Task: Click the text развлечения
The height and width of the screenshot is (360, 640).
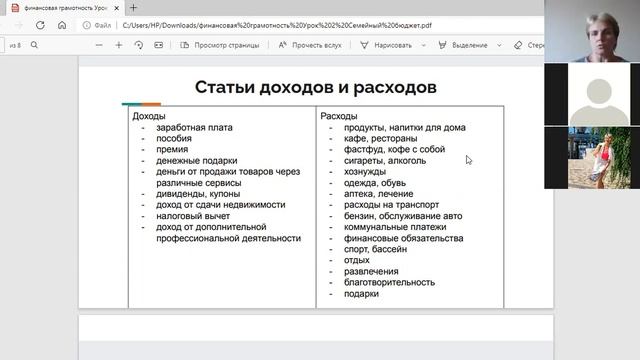Action: tap(371, 271)
